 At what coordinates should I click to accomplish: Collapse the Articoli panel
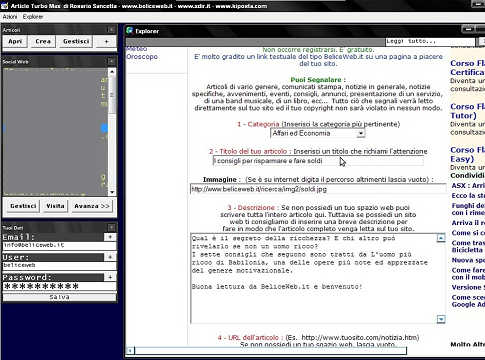pyautogui.click(x=111, y=30)
